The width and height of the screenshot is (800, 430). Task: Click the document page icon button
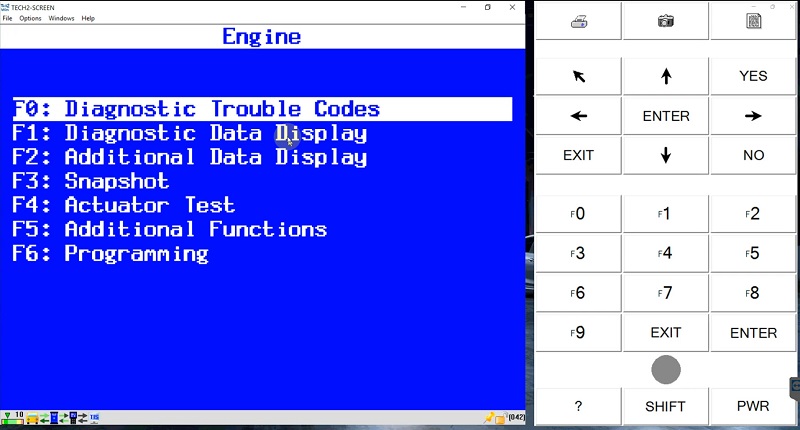(x=753, y=21)
